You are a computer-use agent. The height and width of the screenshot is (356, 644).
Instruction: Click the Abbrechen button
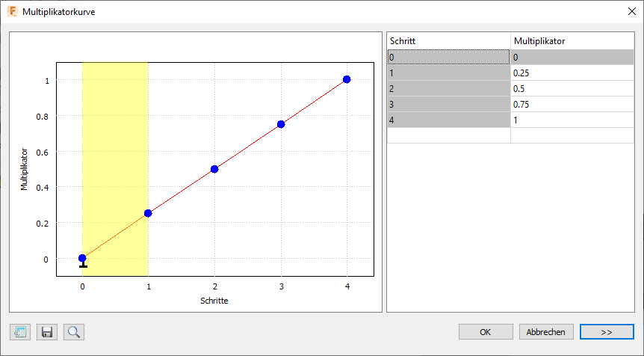pos(546,332)
